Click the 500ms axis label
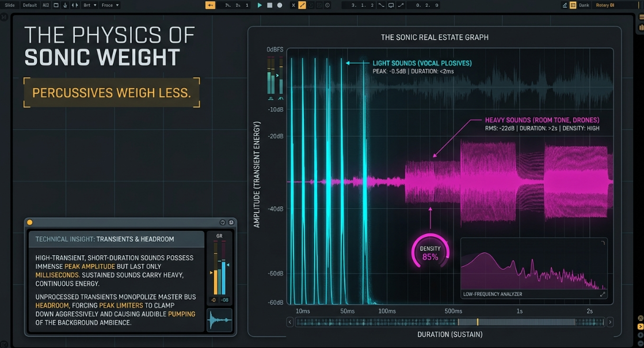Viewport: 644px width, 348px height. click(454, 311)
